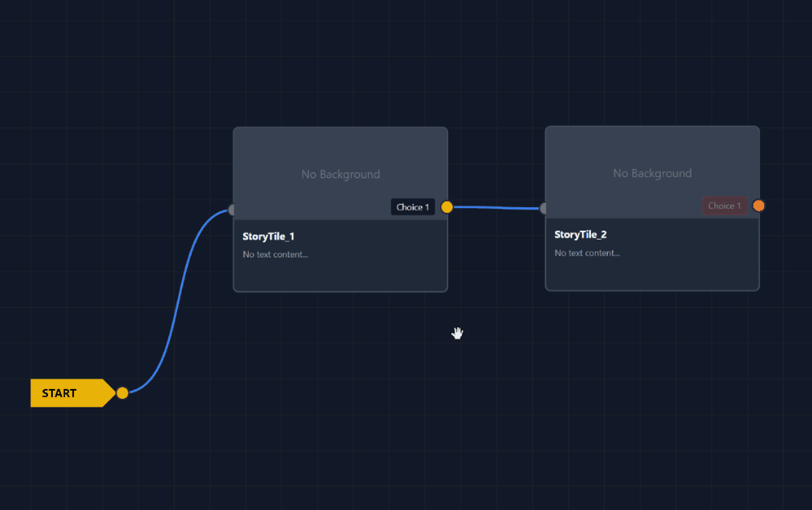
Task: Click StoryTile_2's gray input port
Action: tap(545, 209)
